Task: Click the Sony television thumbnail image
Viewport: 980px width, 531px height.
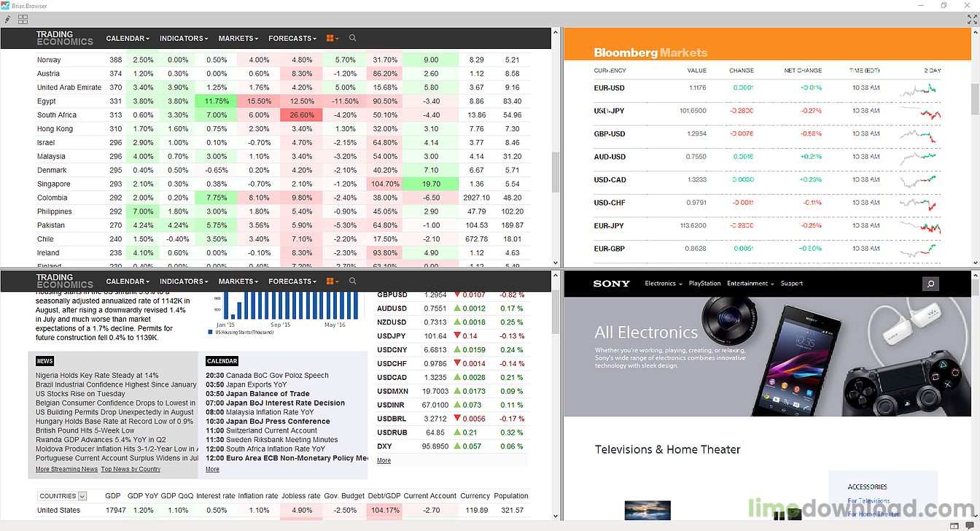Action: pos(647,510)
